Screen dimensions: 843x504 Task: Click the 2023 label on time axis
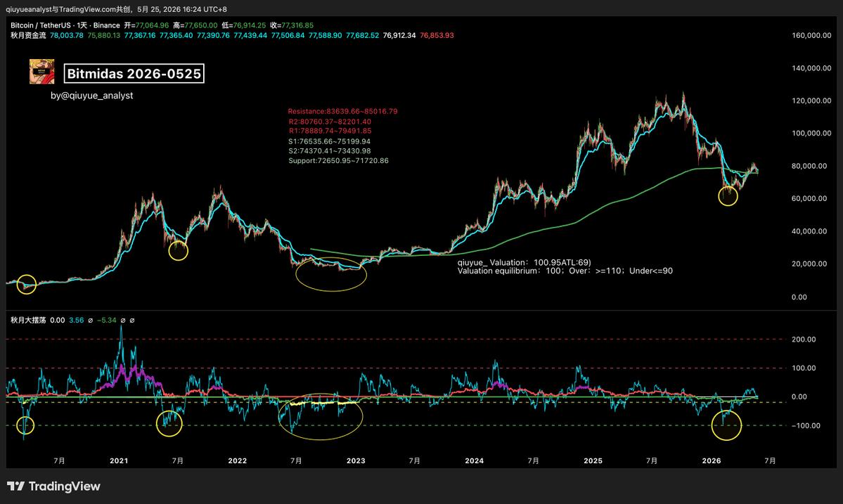coord(356,461)
